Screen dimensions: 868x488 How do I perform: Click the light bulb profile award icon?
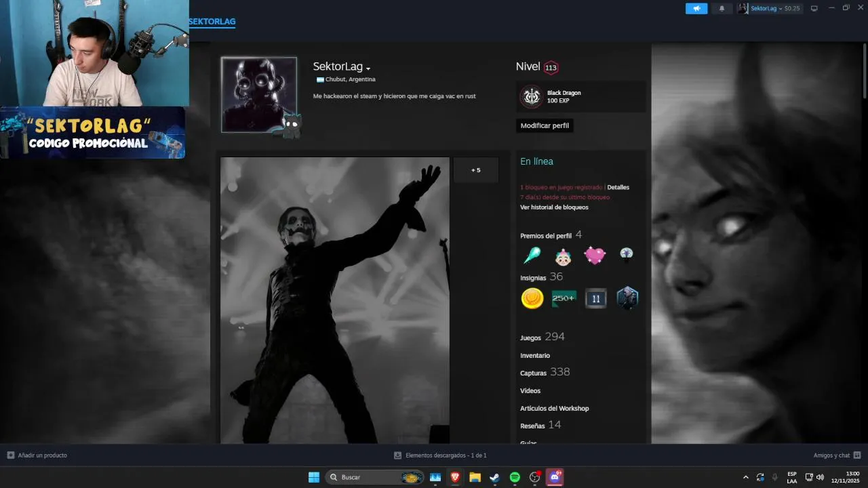point(627,256)
